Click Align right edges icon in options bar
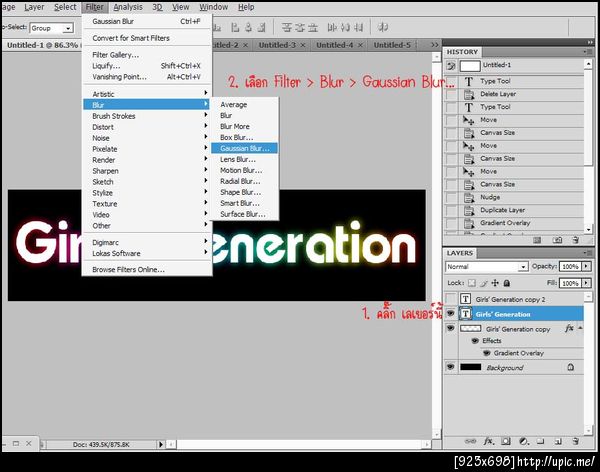This screenshot has width=600, height=472. 261,27
